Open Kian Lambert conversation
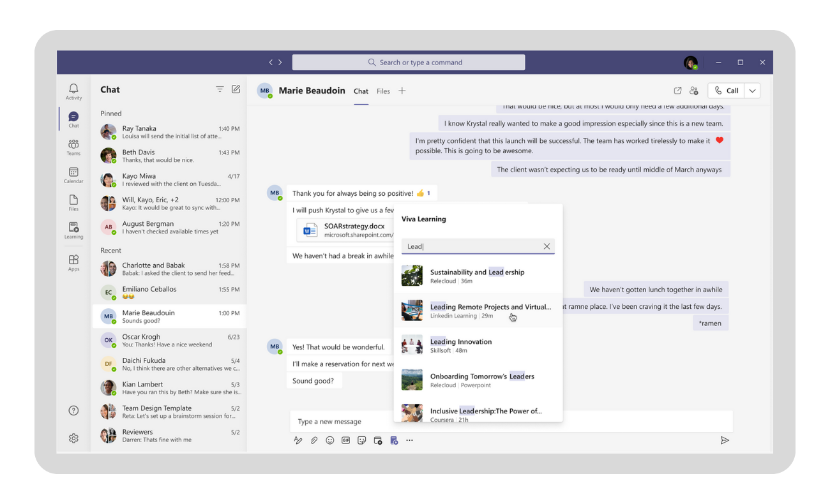This screenshot has height=504, width=830. coord(169,388)
